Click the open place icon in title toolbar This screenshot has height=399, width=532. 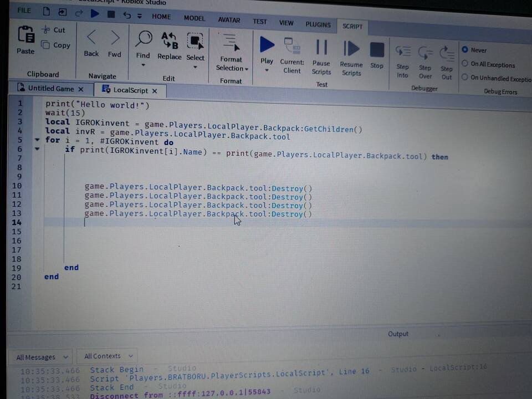(x=63, y=12)
